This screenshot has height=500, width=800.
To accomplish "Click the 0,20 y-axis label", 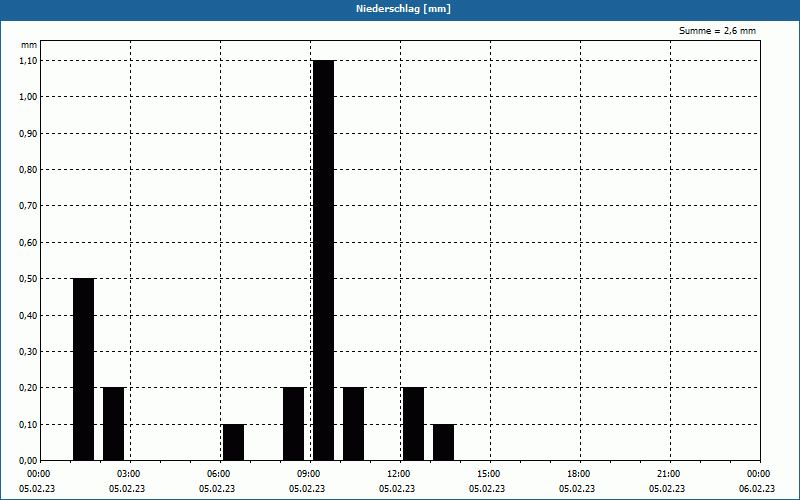I will [28, 388].
